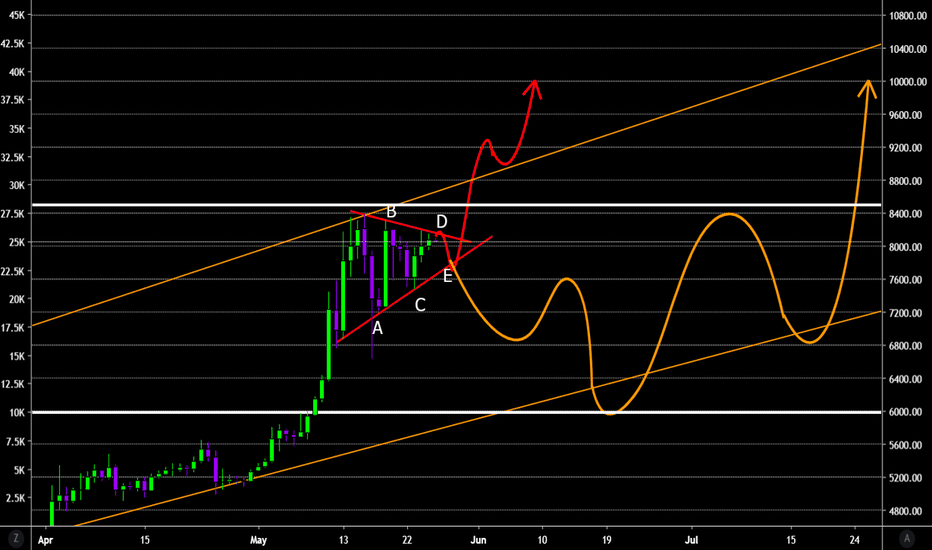The image size is (932, 550).
Task: Select wave label E on the chart
Action: 448,276
